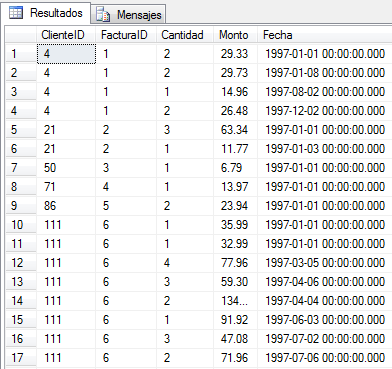Click Monto cell 35.99
392x369 pixels.
click(x=235, y=225)
